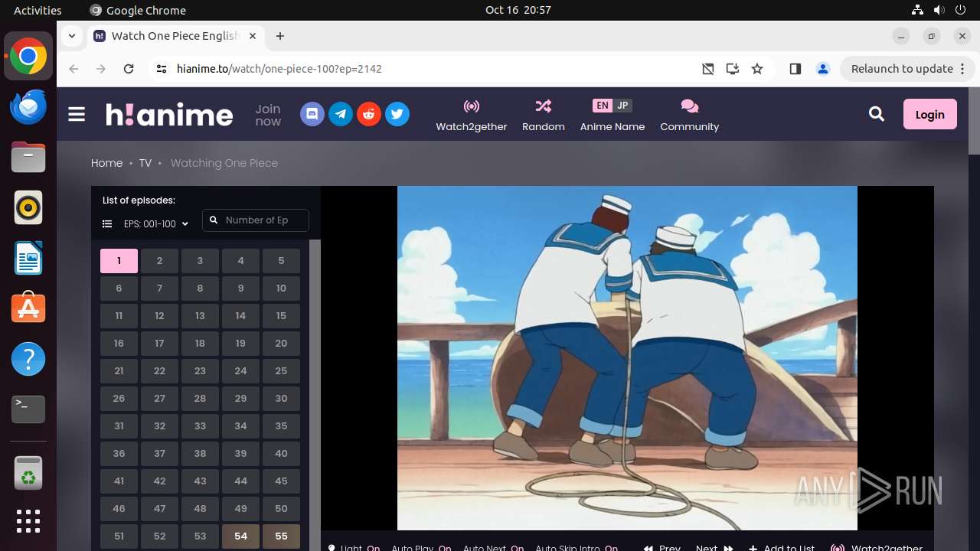Select episode 38
The width and height of the screenshot is (980, 551).
(200, 454)
